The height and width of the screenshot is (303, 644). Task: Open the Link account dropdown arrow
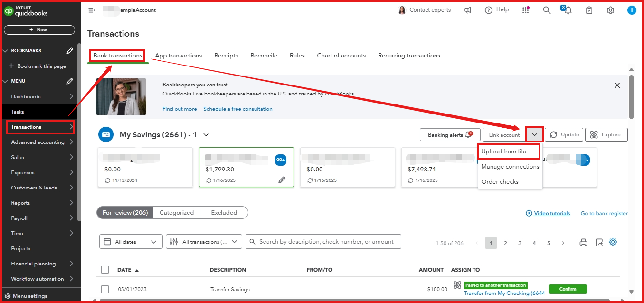coord(535,135)
